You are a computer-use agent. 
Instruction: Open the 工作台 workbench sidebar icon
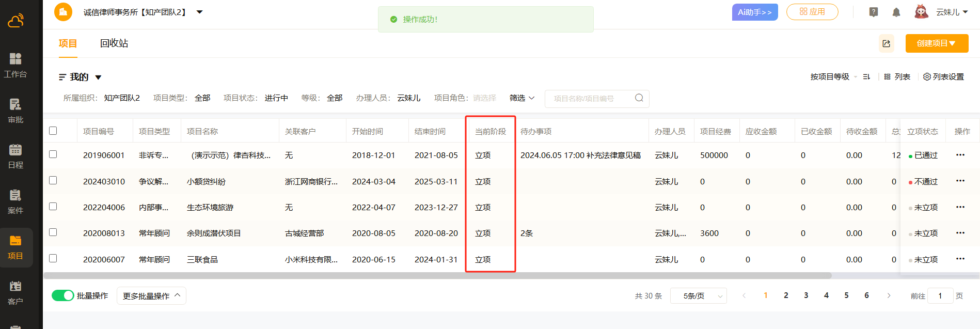(x=15, y=65)
